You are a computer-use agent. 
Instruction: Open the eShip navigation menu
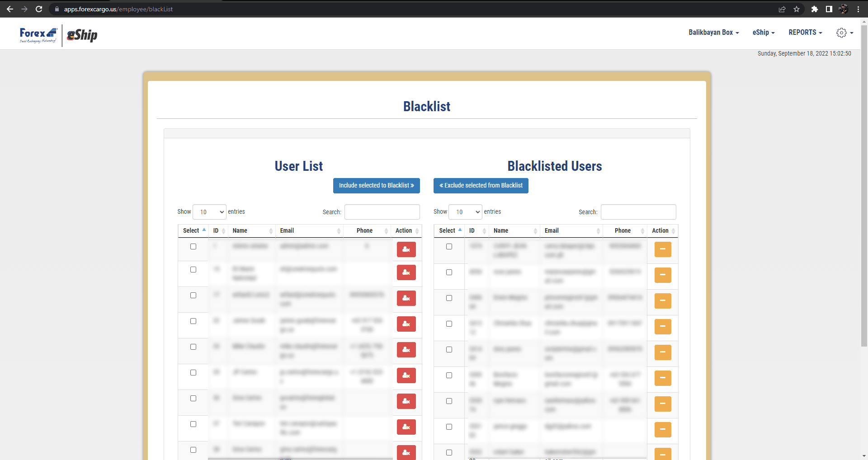tap(764, 33)
